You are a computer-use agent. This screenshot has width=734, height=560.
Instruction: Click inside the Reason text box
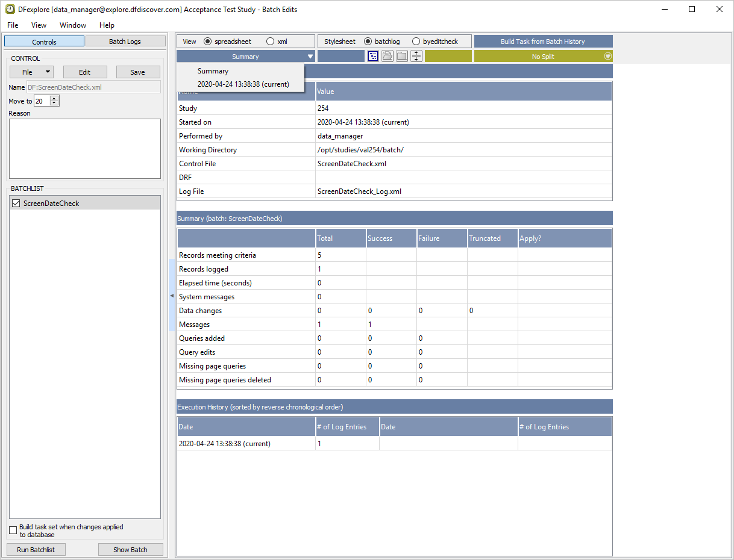click(85, 148)
